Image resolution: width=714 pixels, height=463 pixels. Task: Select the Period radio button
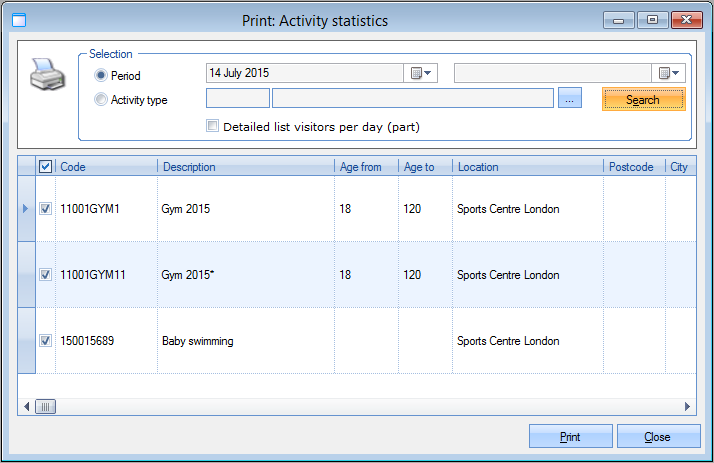click(x=100, y=75)
